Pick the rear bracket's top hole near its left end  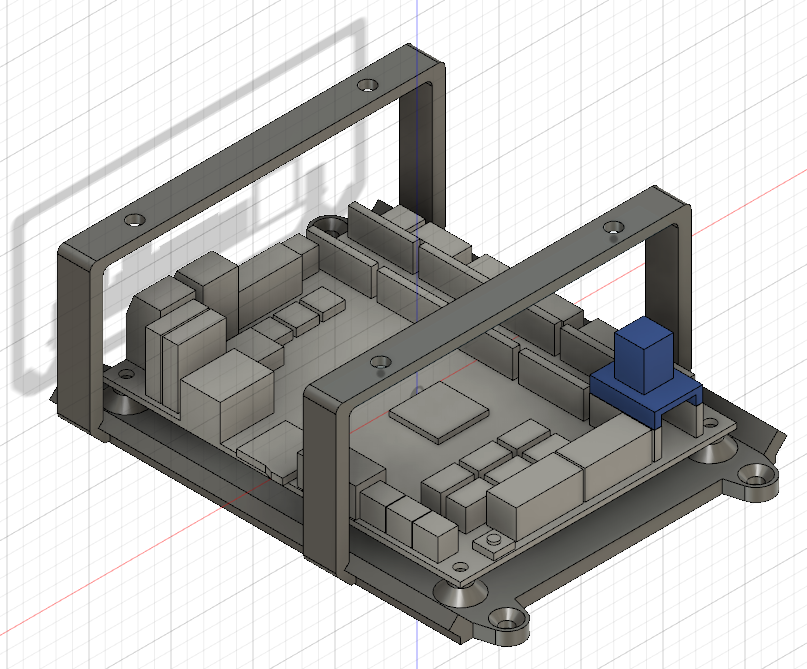click(x=135, y=220)
